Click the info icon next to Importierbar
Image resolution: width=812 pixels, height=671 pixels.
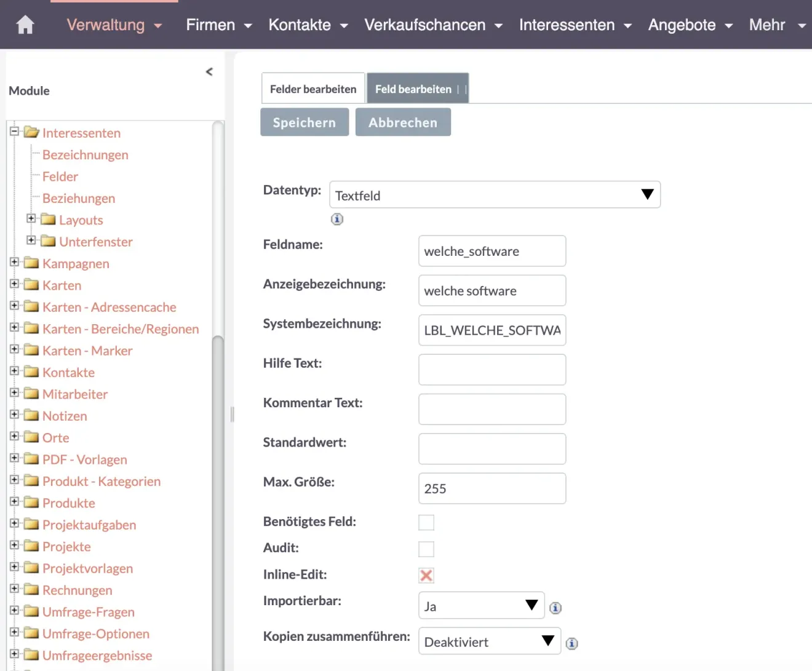[x=555, y=608]
